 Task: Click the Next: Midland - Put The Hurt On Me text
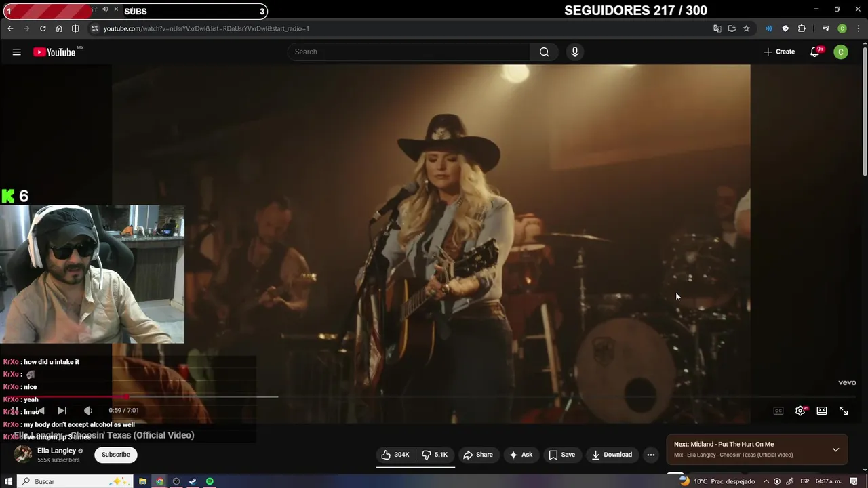point(724,445)
